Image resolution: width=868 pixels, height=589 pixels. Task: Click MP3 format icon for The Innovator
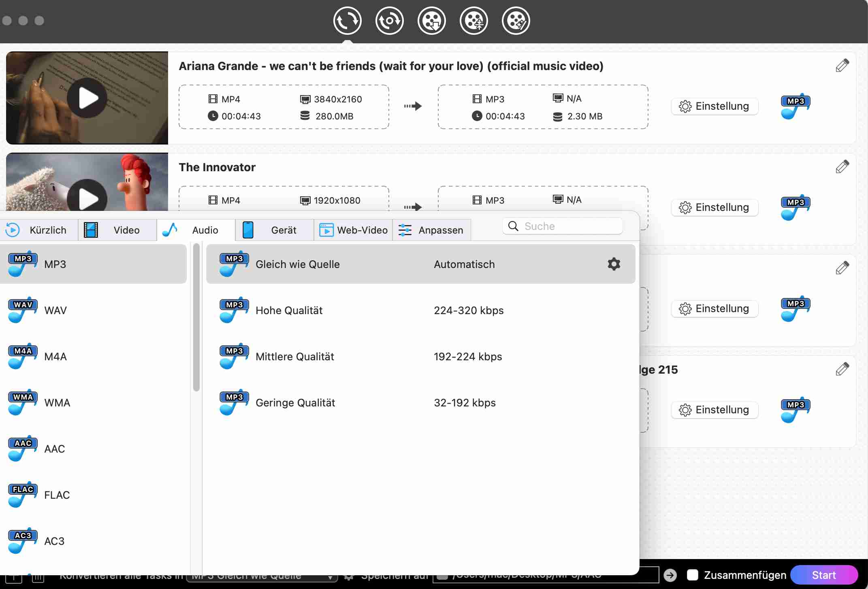[795, 207]
